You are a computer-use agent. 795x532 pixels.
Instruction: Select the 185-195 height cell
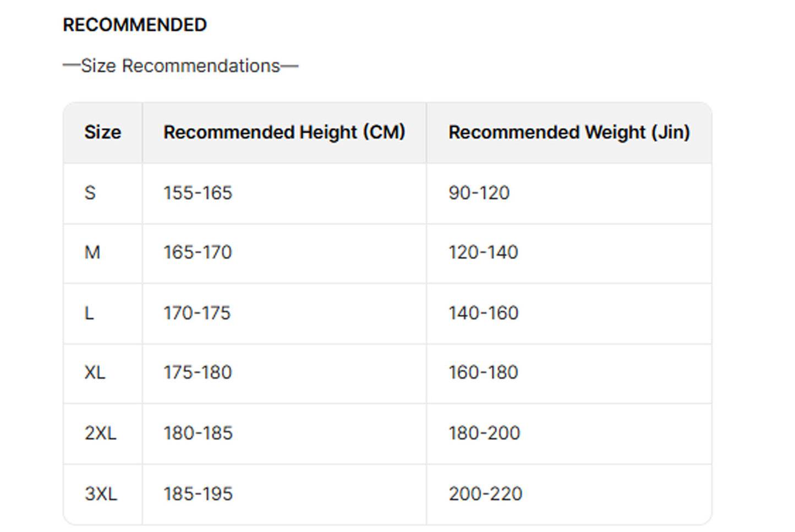[x=198, y=494]
